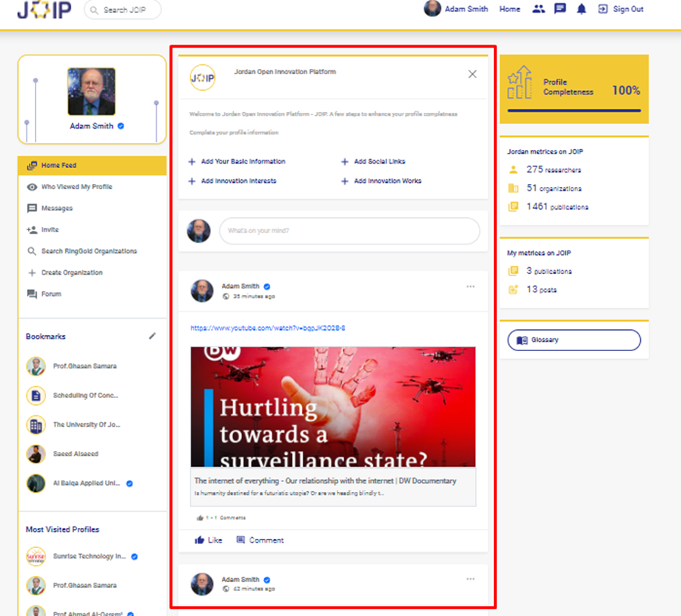Click the thumbs-up Like icon on post

tap(200, 540)
